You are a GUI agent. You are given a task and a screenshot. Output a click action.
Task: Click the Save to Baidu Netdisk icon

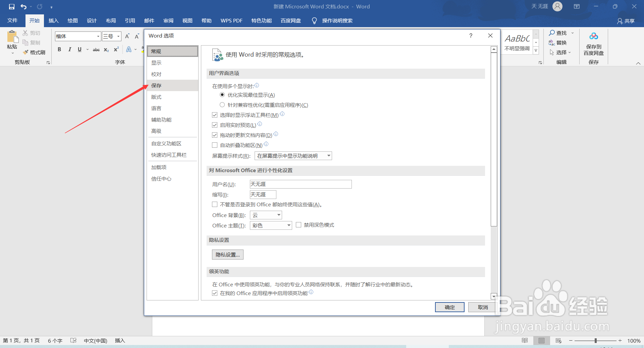pos(594,36)
